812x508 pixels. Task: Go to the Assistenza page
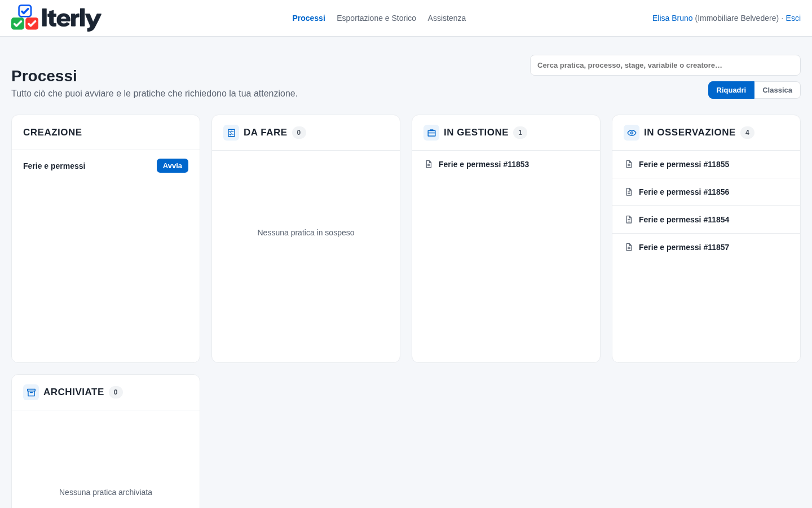[x=447, y=18]
